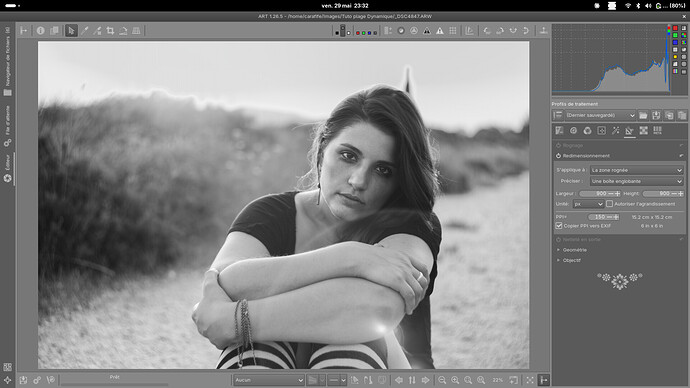
Task: Save current processing profile
Action: tap(656, 115)
